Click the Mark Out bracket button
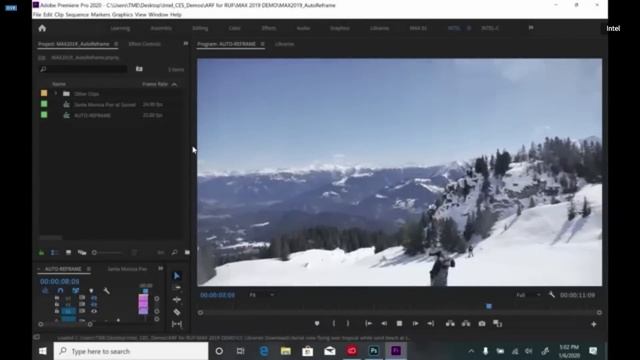 pyautogui.click(x=348, y=324)
